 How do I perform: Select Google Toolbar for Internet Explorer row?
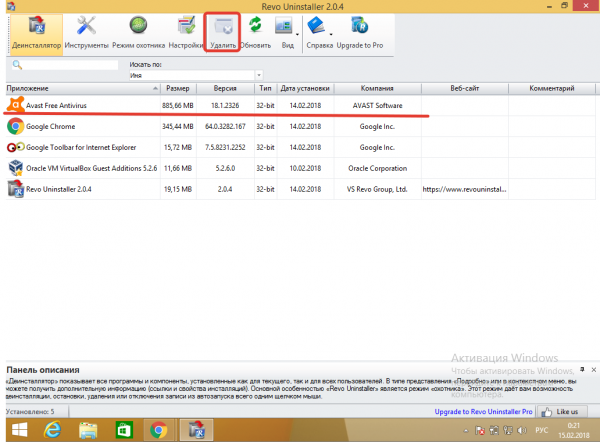point(300,147)
